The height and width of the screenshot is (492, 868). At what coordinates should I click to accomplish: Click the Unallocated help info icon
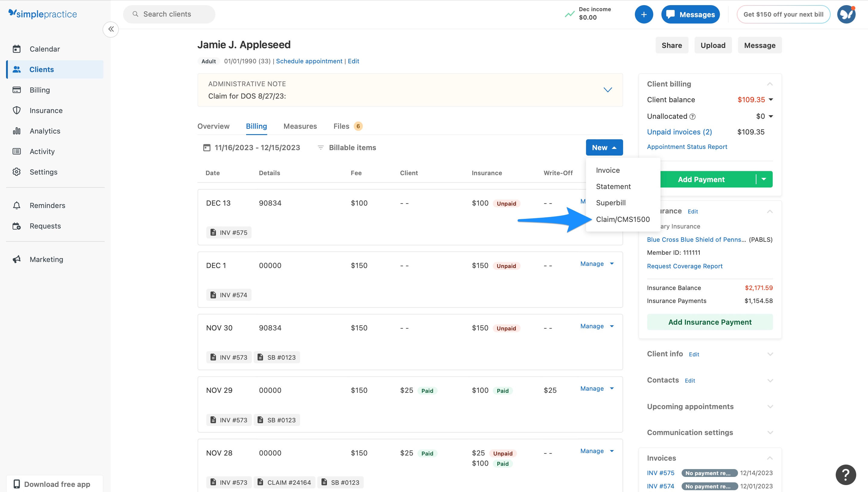click(x=692, y=117)
